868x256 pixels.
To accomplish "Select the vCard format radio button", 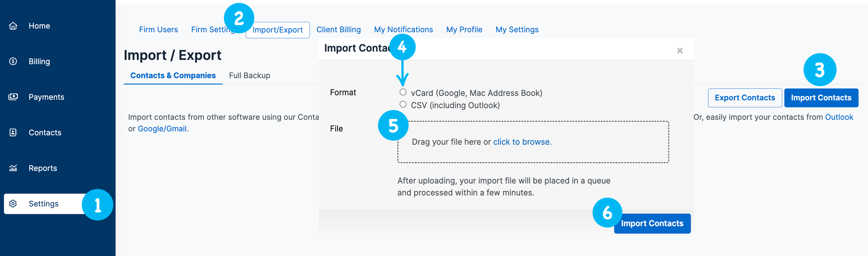I will 403,92.
